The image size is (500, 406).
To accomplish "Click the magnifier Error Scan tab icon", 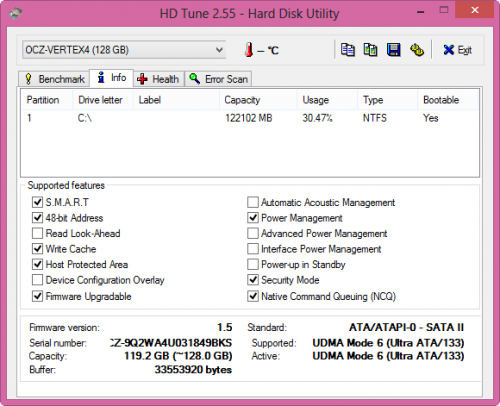I will [x=194, y=79].
